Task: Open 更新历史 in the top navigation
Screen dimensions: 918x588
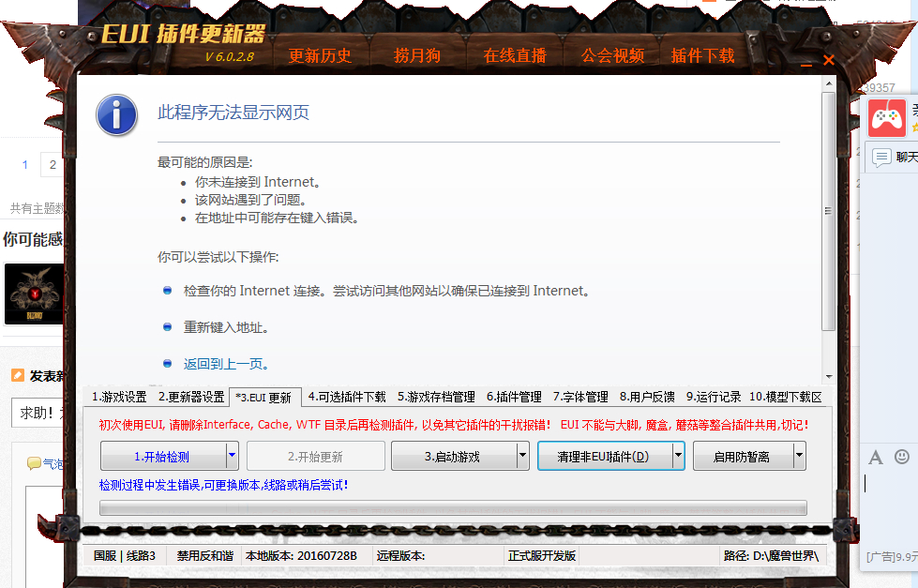Action: pyautogui.click(x=320, y=55)
